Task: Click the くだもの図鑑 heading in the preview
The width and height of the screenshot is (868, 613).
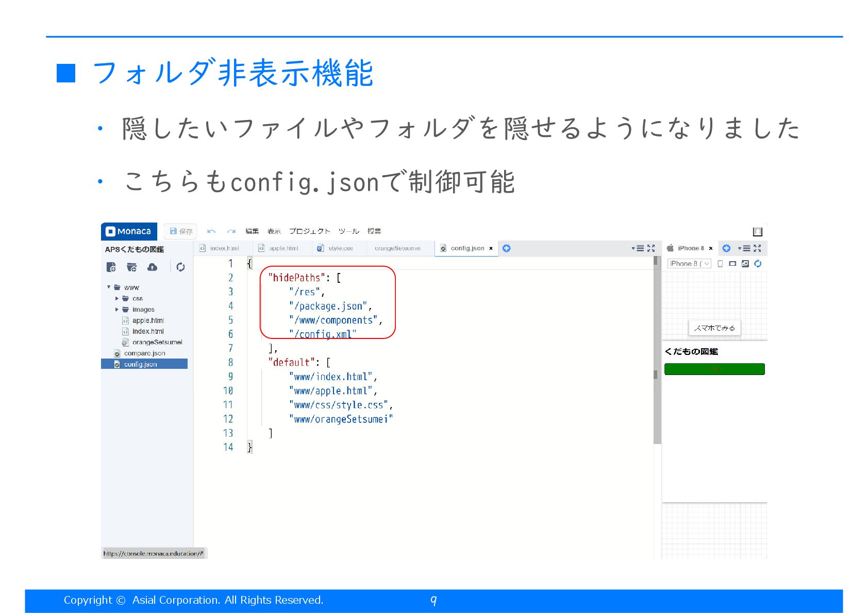Action: (x=691, y=351)
